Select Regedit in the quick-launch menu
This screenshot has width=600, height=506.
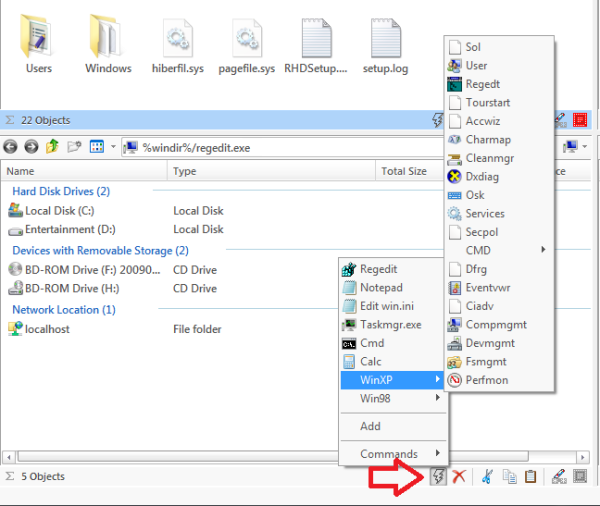(393, 269)
